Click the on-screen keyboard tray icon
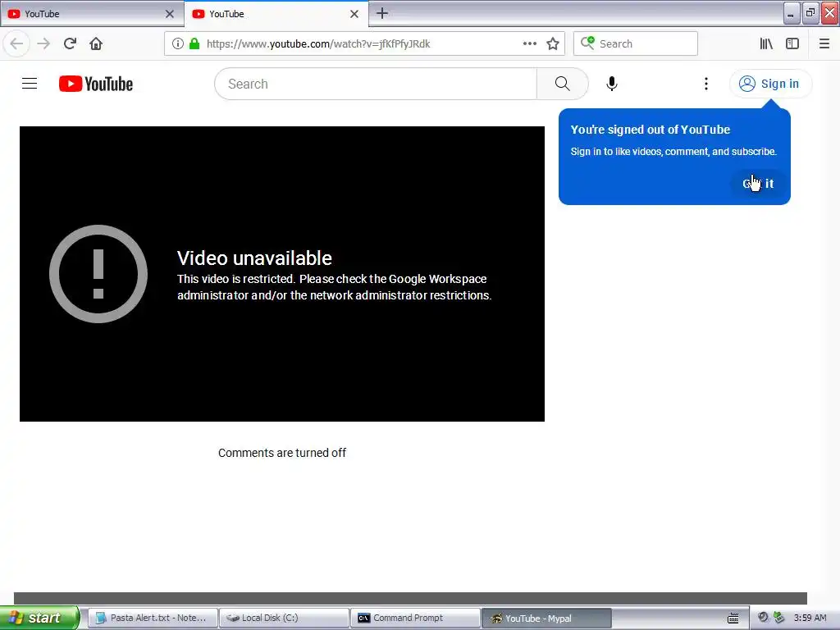 [x=733, y=619]
